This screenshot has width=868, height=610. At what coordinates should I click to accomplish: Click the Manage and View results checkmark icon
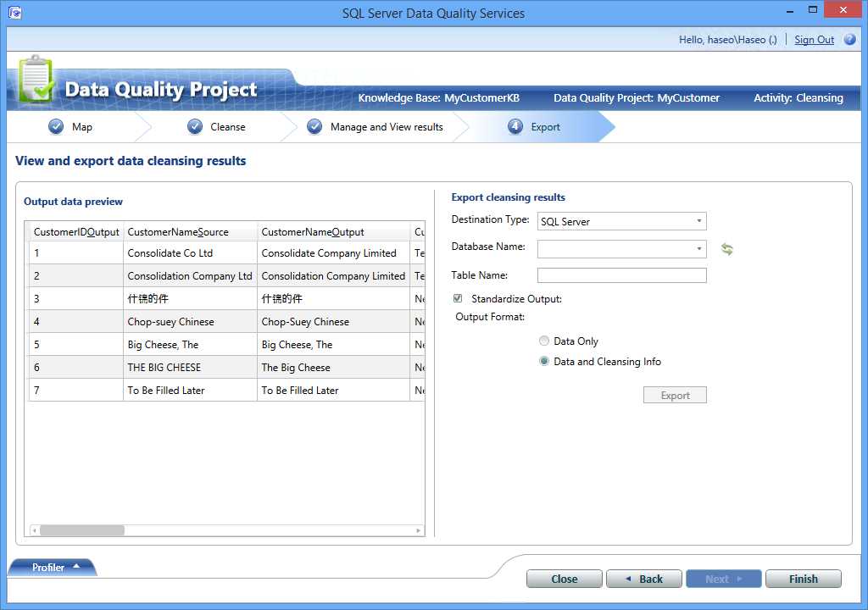tap(314, 127)
